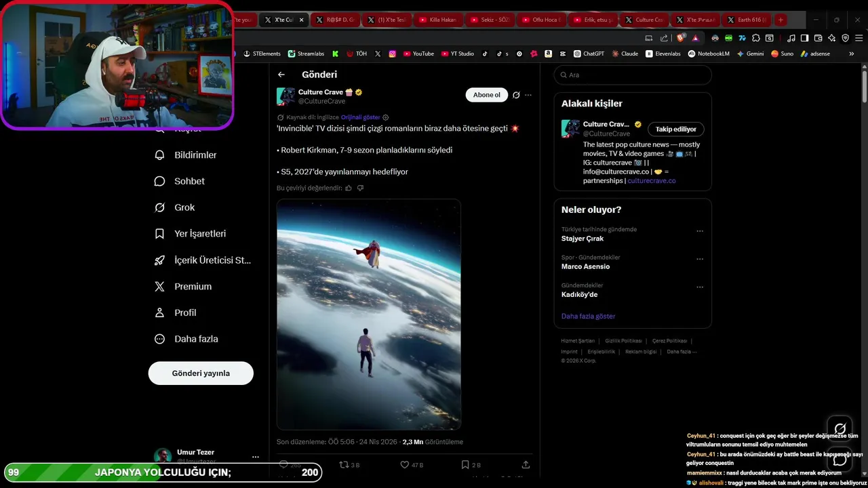Open Gemini bookmark
This screenshot has width=868, height=488.
tap(750, 54)
